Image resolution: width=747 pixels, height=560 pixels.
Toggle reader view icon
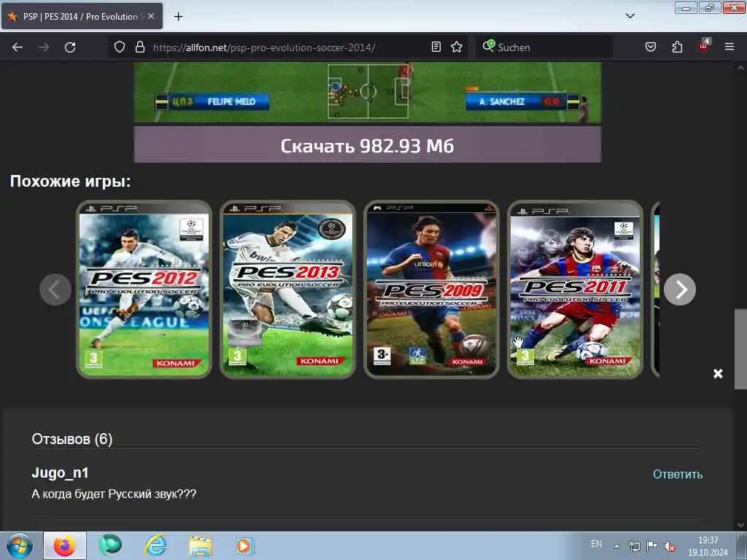pyautogui.click(x=436, y=47)
